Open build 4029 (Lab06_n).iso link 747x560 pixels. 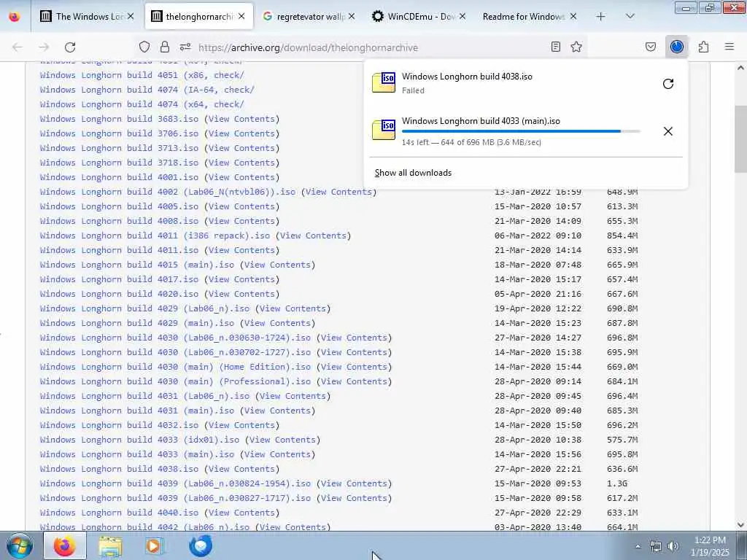click(145, 308)
